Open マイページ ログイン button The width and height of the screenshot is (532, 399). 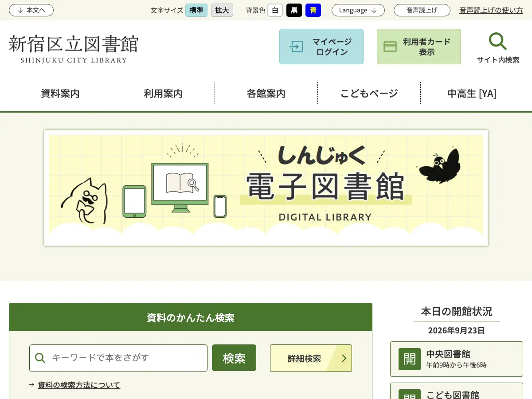pyautogui.click(x=321, y=47)
